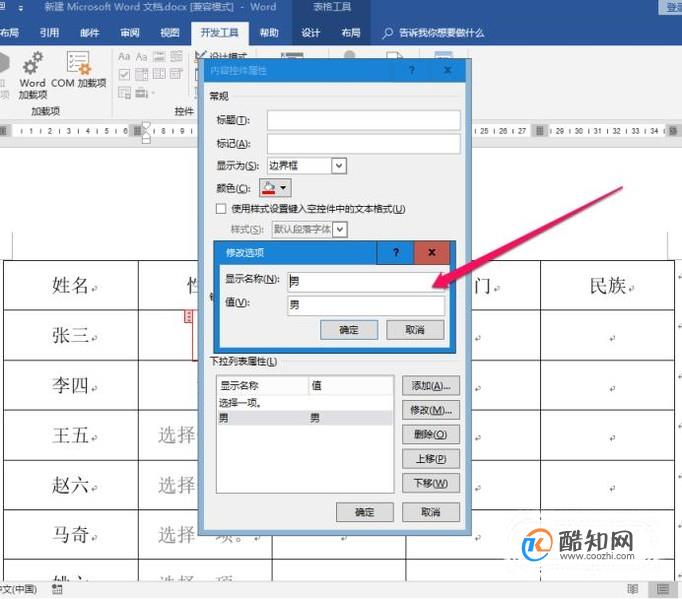Select the 开发工具 ribbon tab

click(220, 33)
